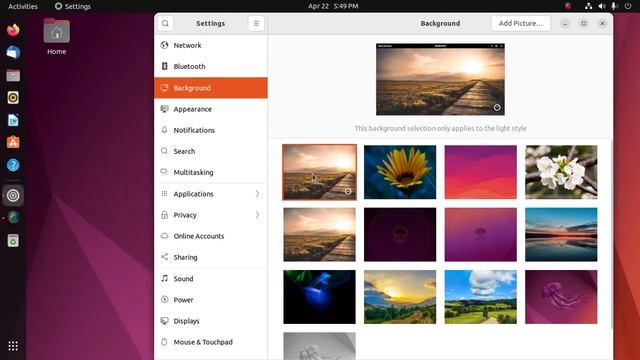Screen dimensions: 640x360
Task: Click the Sound music note icon
Action: [x=164, y=278]
